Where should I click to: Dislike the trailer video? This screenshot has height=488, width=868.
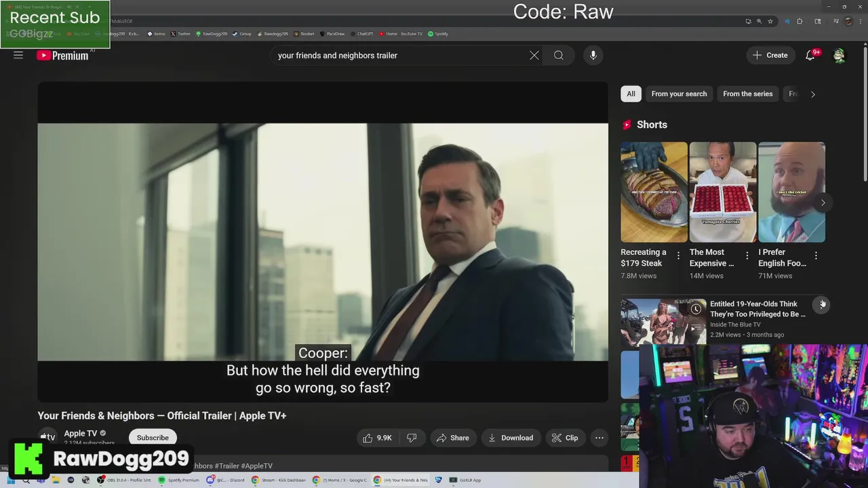(x=412, y=438)
